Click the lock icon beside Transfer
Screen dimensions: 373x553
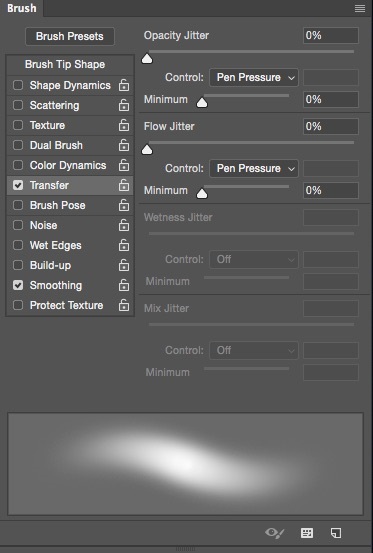124,185
